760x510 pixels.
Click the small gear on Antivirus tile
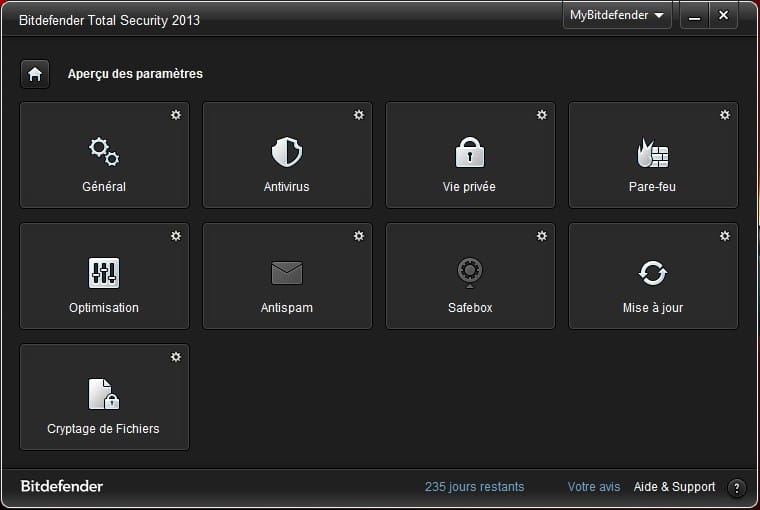(x=359, y=115)
